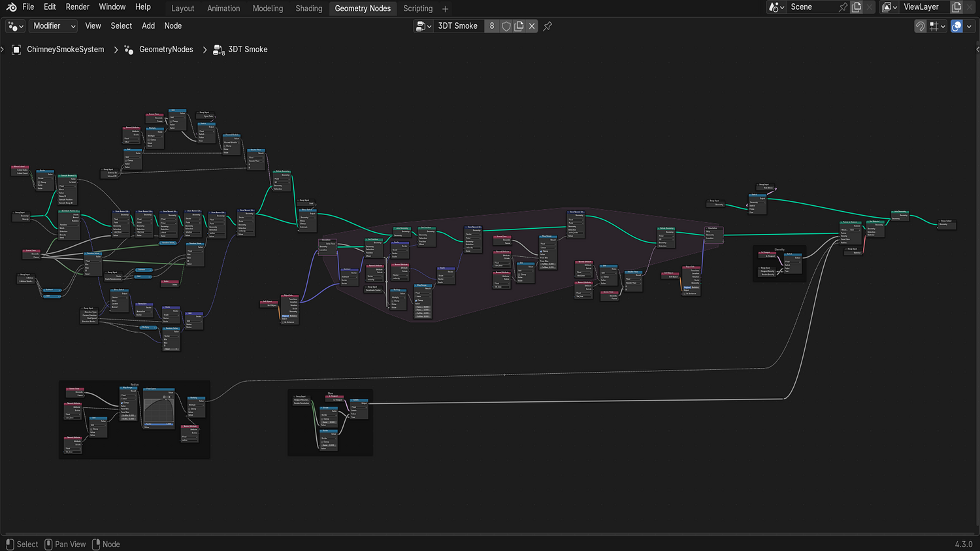This screenshot has height=551, width=980.
Task: Click the Blender logo icon
Action: point(11,7)
